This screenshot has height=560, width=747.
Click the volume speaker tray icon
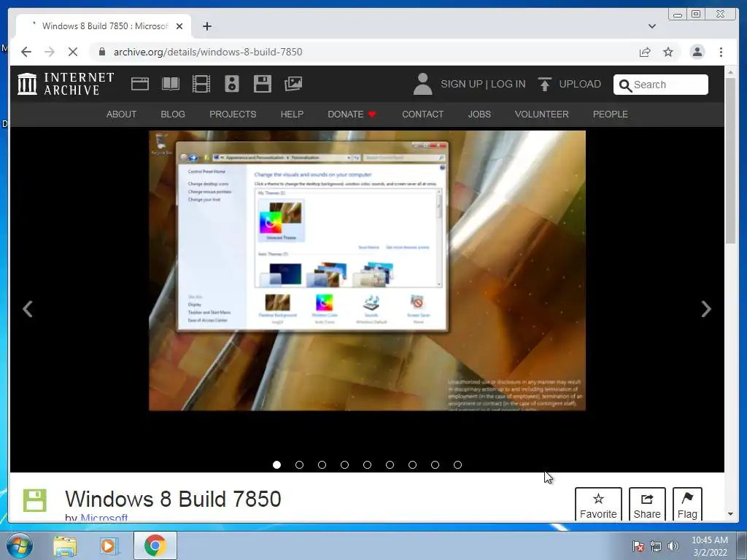[x=673, y=546]
